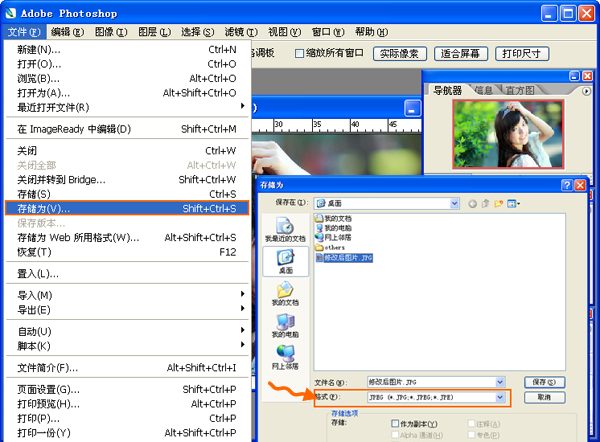Go up one folder level in Save As dialog

click(x=485, y=204)
